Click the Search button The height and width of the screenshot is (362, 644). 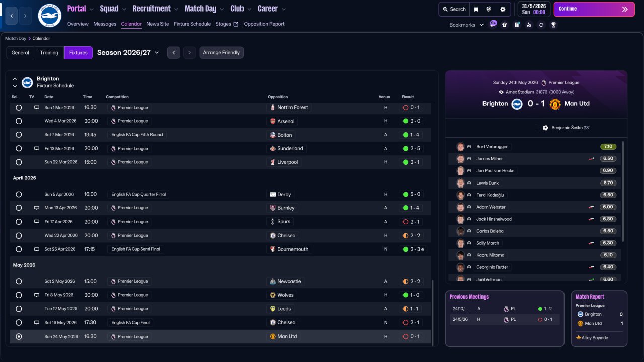[454, 9]
